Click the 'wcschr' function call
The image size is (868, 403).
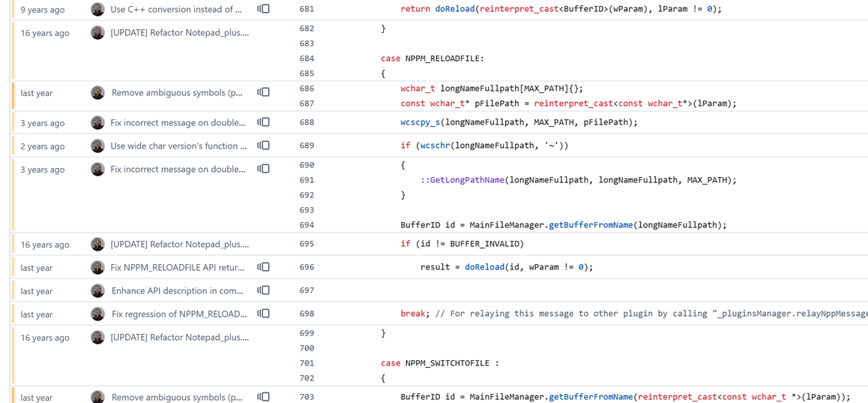coord(435,146)
